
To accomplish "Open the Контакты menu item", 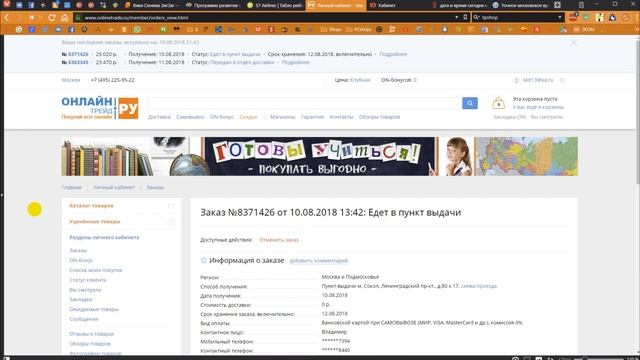I will pyautogui.click(x=341, y=117).
